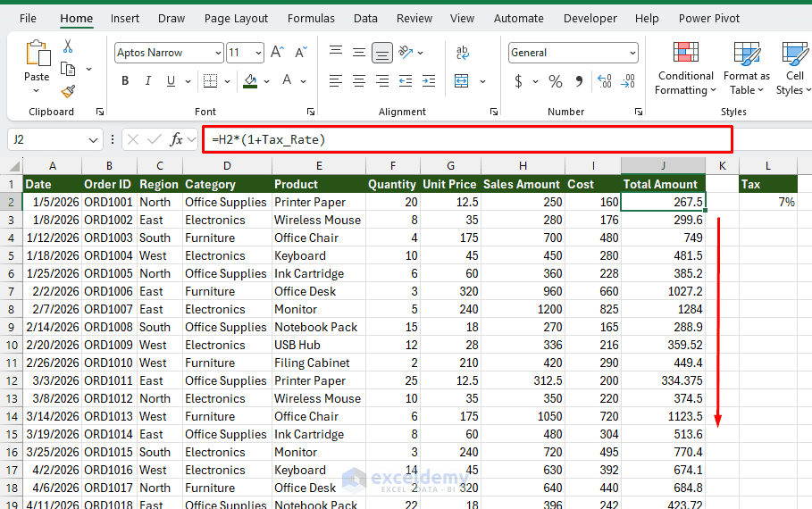
Task: Switch to the Data tab
Action: pos(365,19)
